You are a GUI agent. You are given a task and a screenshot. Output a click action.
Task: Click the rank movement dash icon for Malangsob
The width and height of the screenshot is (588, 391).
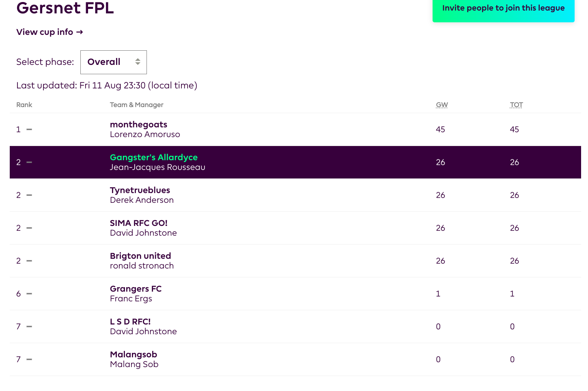[x=29, y=359]
